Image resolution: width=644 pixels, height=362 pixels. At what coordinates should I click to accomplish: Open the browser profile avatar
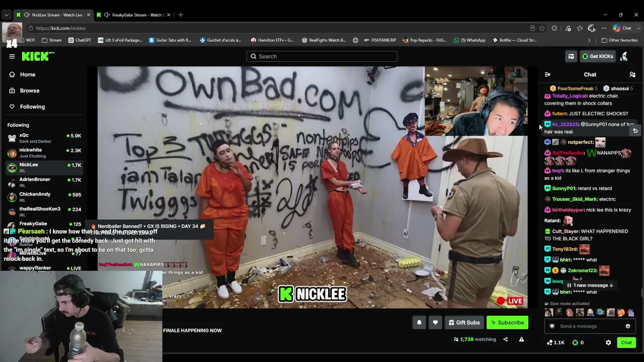coord(592,28)
